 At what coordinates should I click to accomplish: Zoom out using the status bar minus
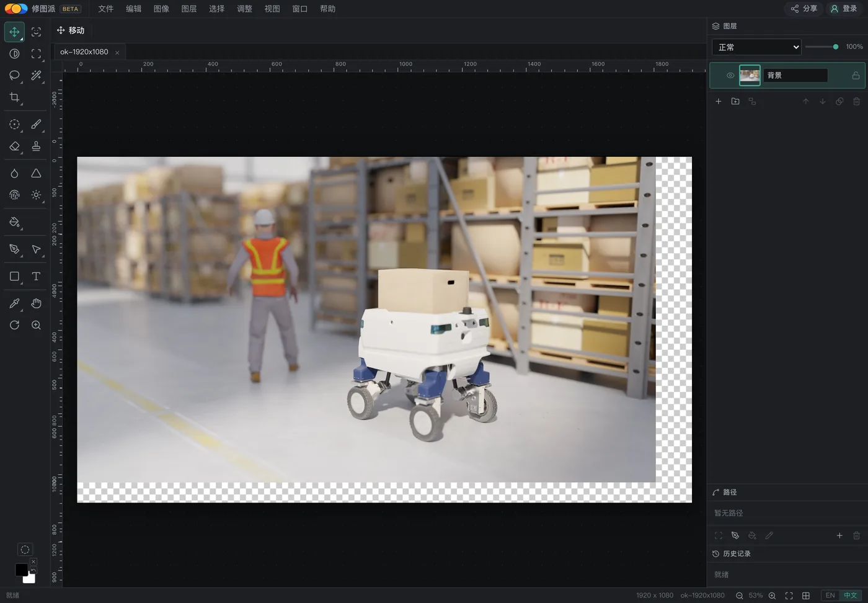click(739, 596)
